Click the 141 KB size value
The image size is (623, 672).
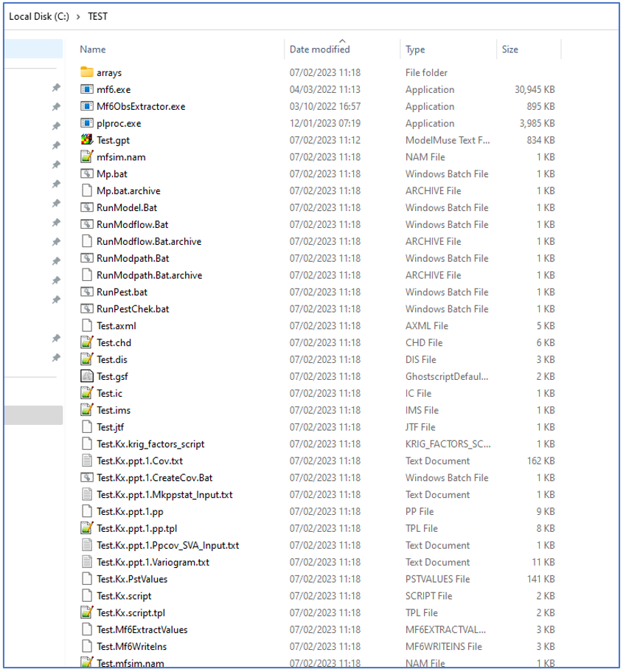point(540,579)
